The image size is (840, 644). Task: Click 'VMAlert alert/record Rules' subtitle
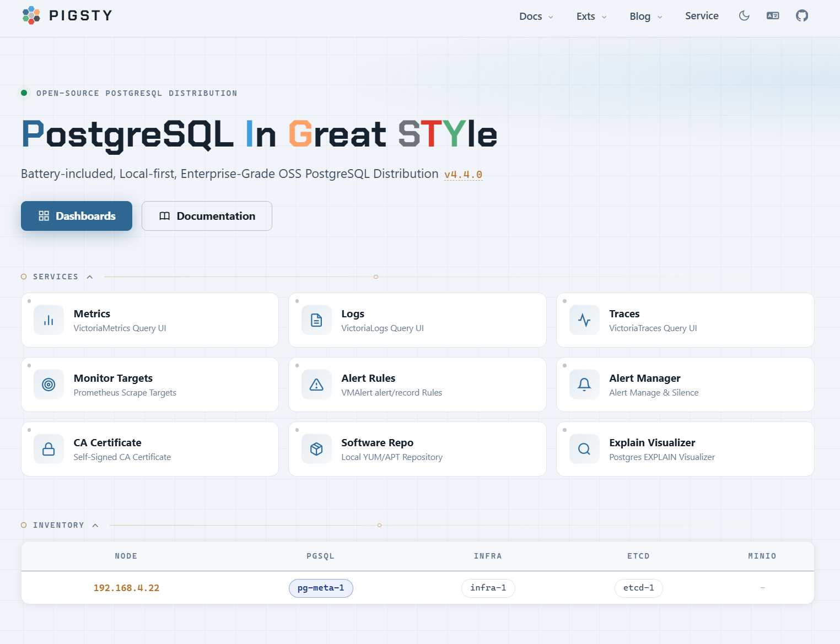[392, 393]
